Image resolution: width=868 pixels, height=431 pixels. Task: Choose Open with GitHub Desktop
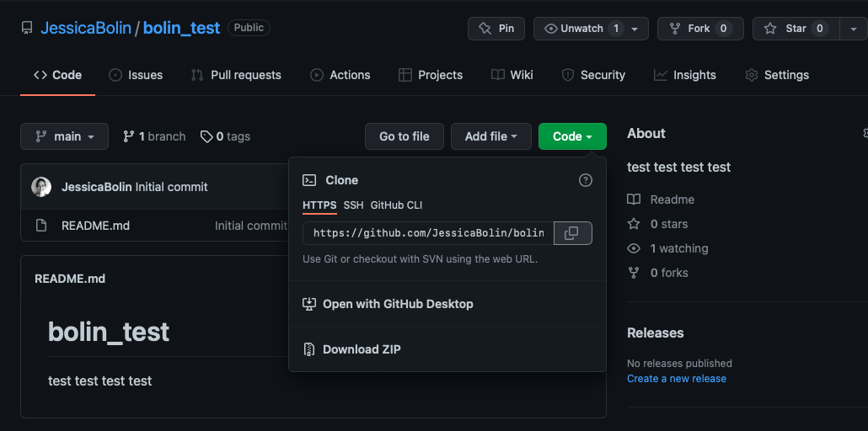(398, 304)
